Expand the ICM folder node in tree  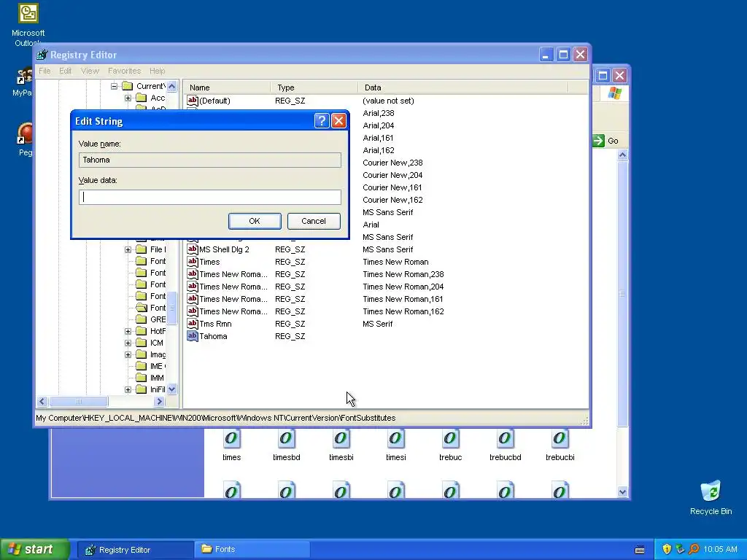click(128, 343)
